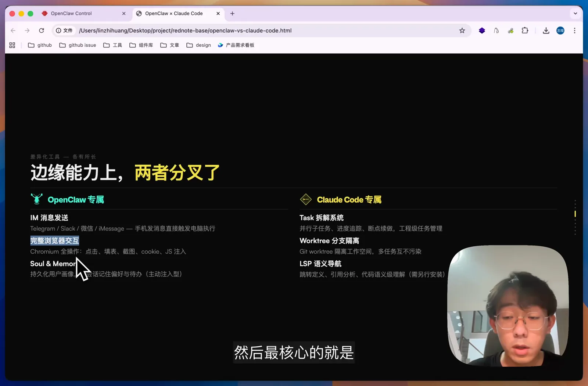This screenshot has height=386, width=588.
Task: Click the 边缘能力上 main title
Action: pos(125,173)
